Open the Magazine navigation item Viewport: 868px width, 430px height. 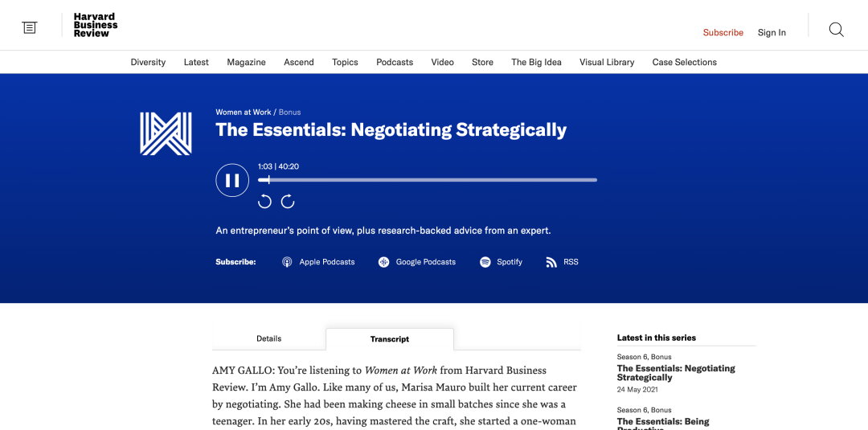click(x=246, y=62)
